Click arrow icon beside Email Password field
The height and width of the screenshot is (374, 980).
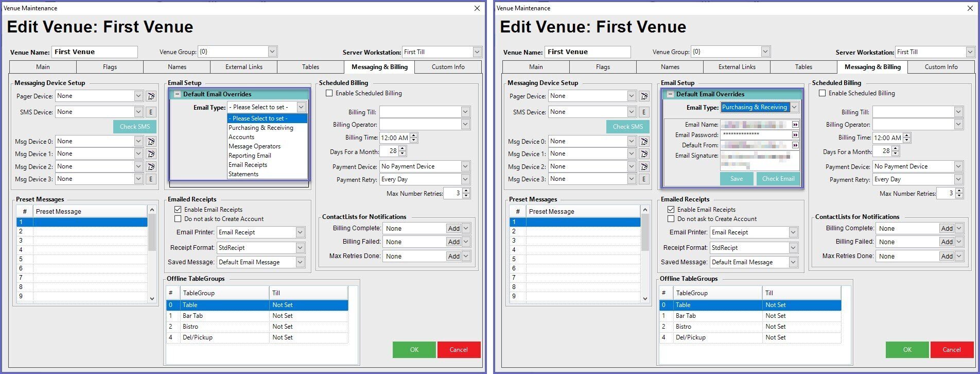[x=795, y=135]
